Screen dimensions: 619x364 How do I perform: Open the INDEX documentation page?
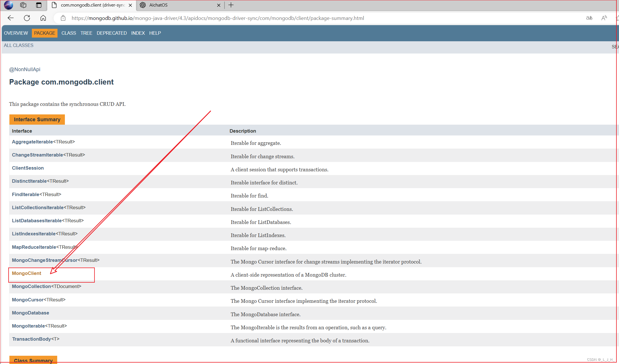coord(137,32)
